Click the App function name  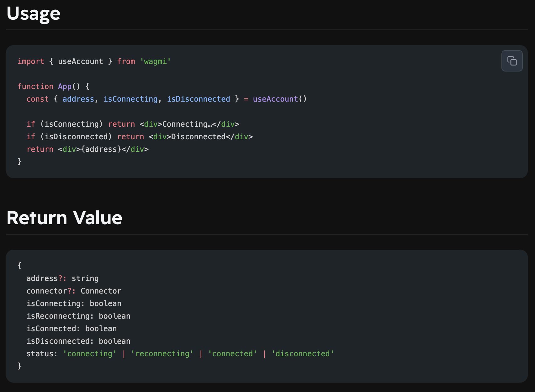coord(65,87)
